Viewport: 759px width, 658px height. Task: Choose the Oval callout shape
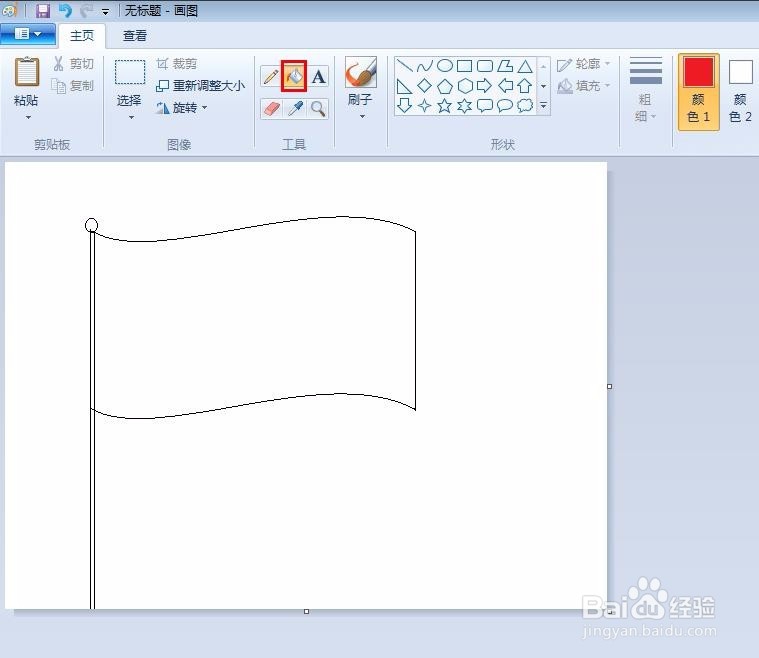[505, 105]
